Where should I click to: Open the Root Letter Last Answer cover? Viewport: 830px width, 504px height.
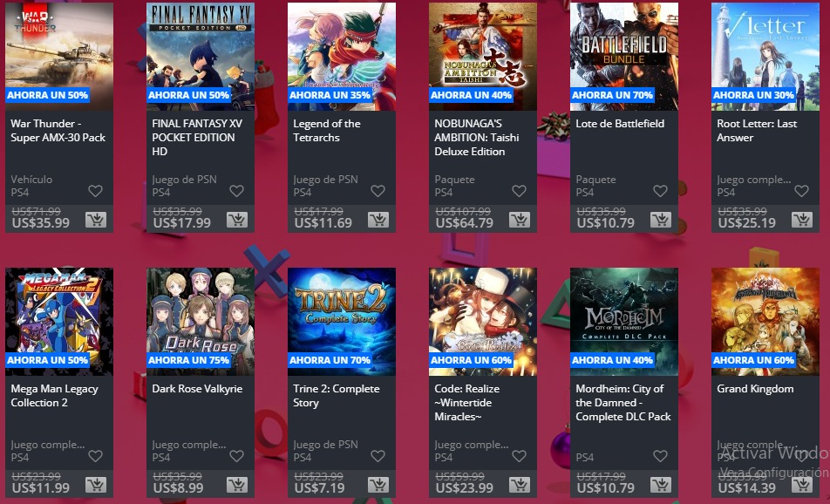(765, 57)
